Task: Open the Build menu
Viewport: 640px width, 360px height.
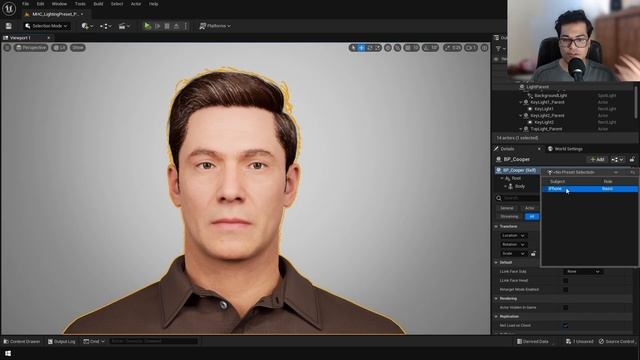Action: click(98, 4)
